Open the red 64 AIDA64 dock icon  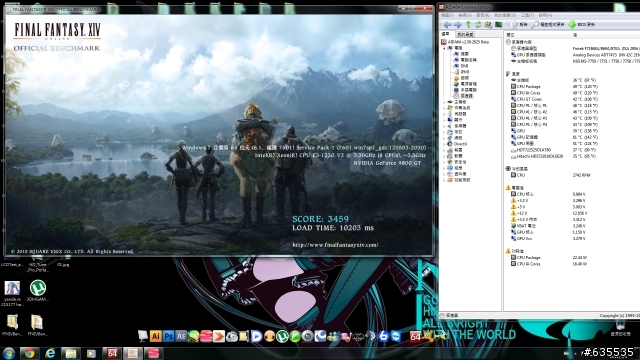[x=415, y=336]
